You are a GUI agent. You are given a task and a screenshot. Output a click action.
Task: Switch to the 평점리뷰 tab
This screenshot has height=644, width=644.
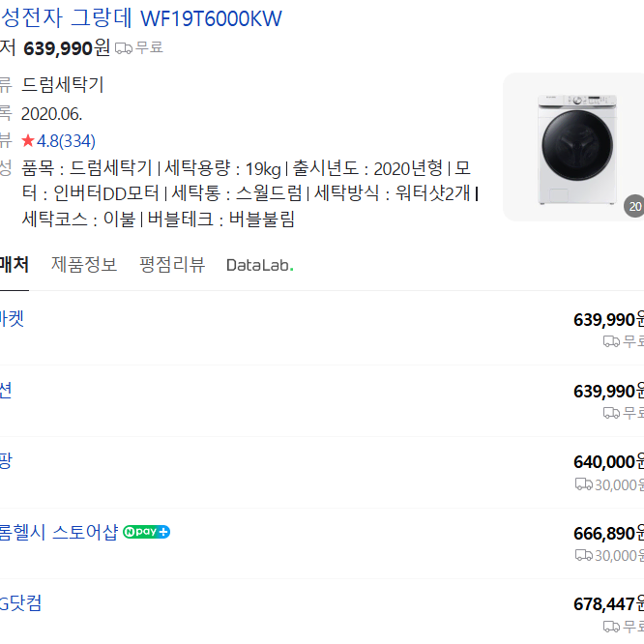[x=172, y=265]
